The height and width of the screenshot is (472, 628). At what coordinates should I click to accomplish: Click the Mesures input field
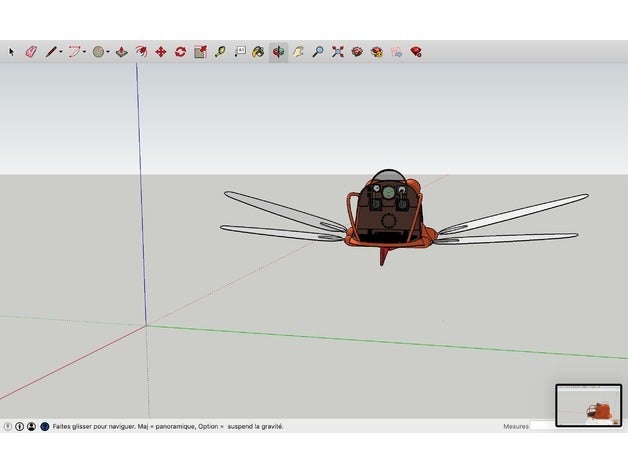[543, 426]
